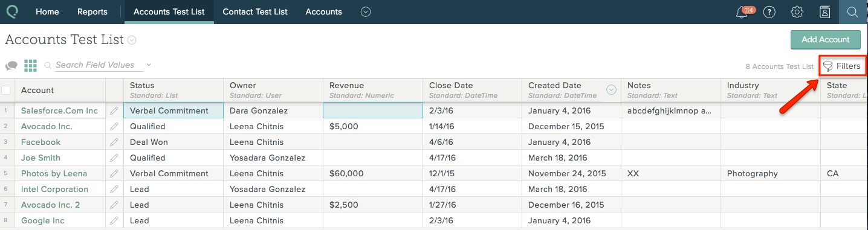Viewport: 868px width, 230px height.
Task: Open the Avocado Inc. account link
Action: tap(47, 126)
